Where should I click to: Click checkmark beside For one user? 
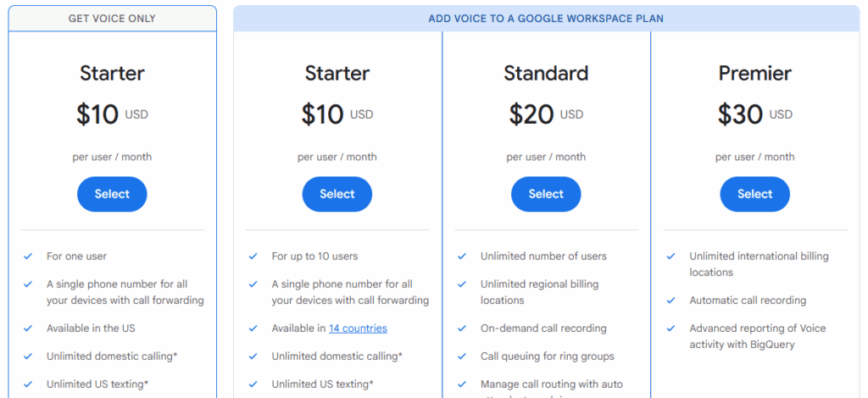click(28, 256)
